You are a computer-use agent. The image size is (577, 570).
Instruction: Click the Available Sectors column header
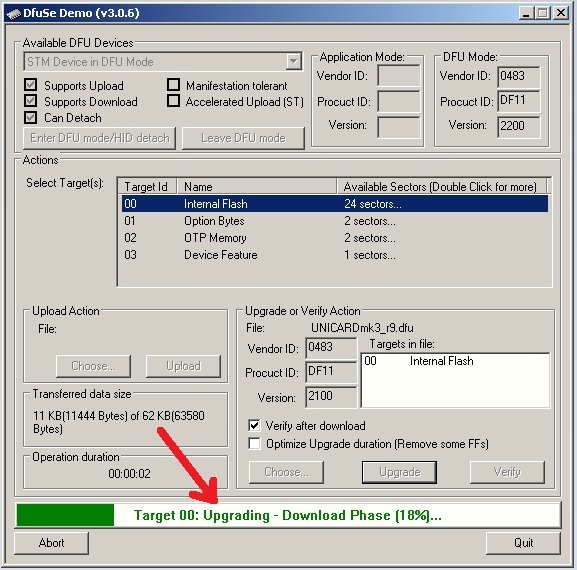[442, 187]
